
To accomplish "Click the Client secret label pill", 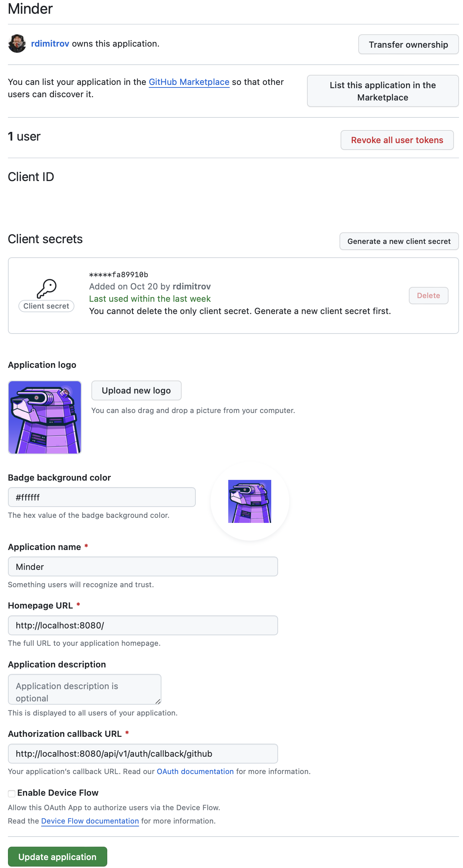I will click(46, 306).
